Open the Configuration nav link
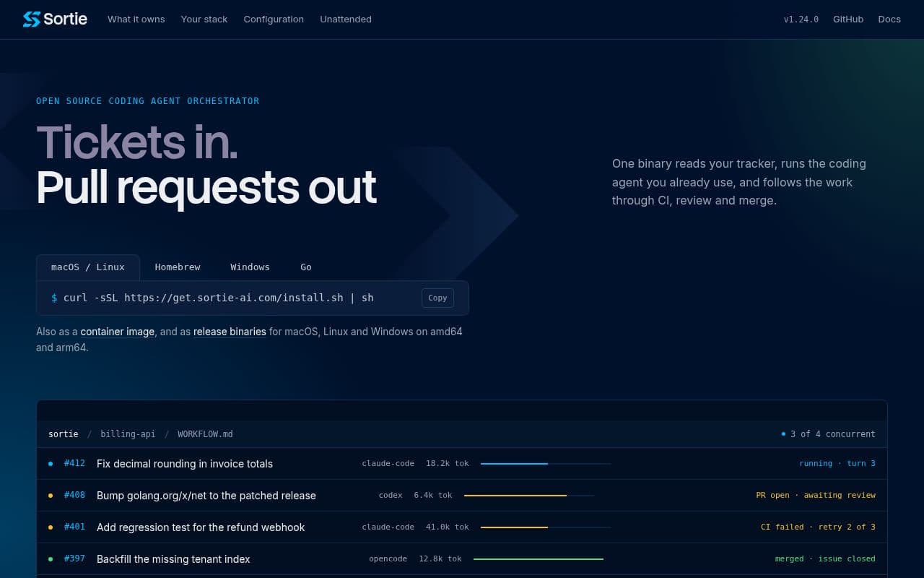The height and width of the screenshot is (578, 924). click(274, 20)
